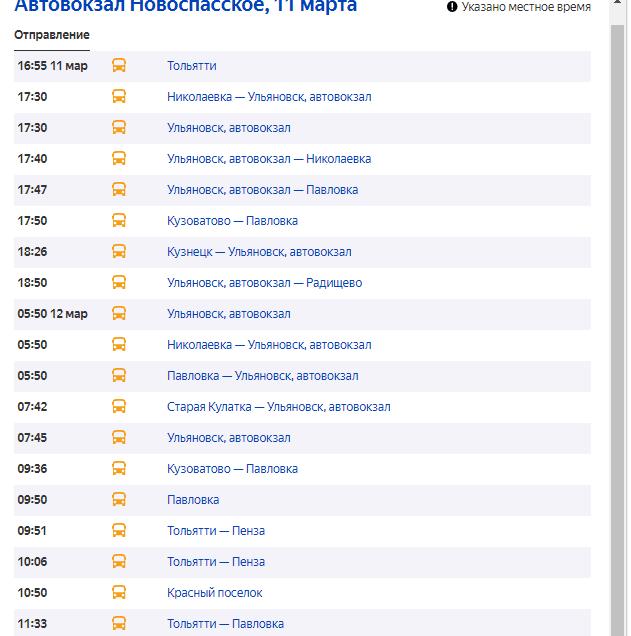This screenshot has height=636, width=631.
Task: Open 'Кузнецк — Ульяновск, автовокзал' route
Action: coord(259,252)
